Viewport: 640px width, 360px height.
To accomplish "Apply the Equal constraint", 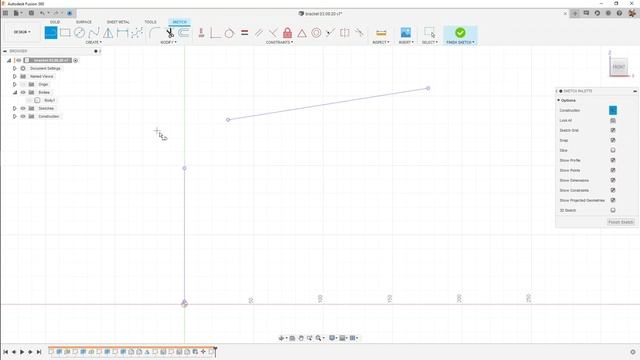I will (x=244, y=33).
